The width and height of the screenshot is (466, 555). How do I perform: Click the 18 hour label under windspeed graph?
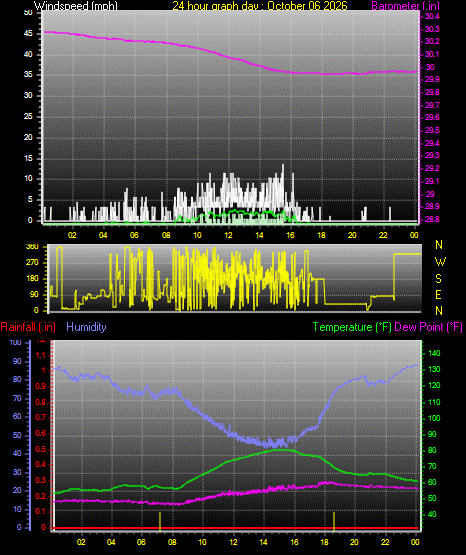[x=321, y=235]
